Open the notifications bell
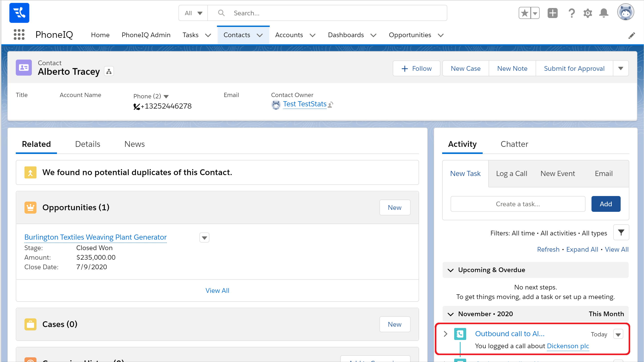 click(x=604, y=13)
